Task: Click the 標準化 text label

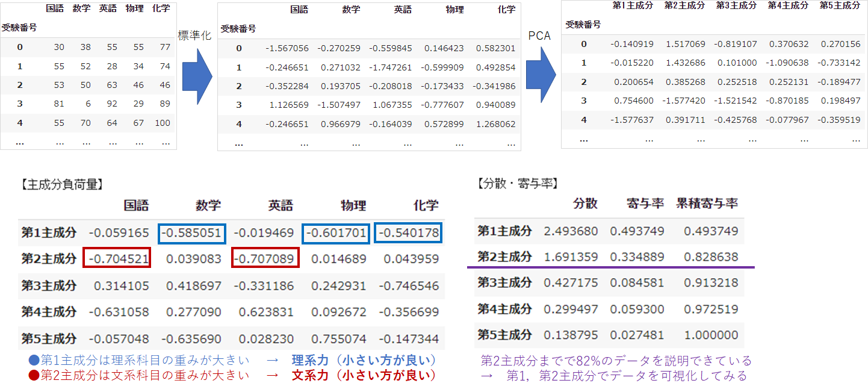Action: point(194,36)
